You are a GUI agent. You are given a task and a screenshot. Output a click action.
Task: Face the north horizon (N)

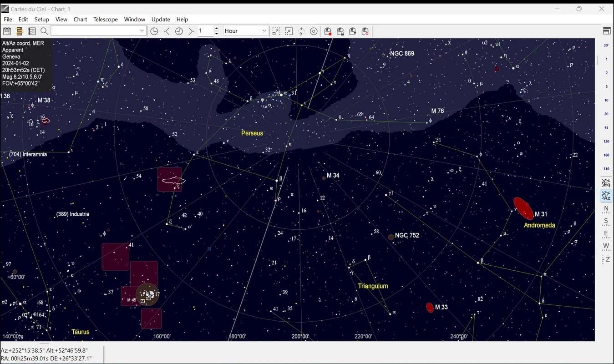click(606, 209)
